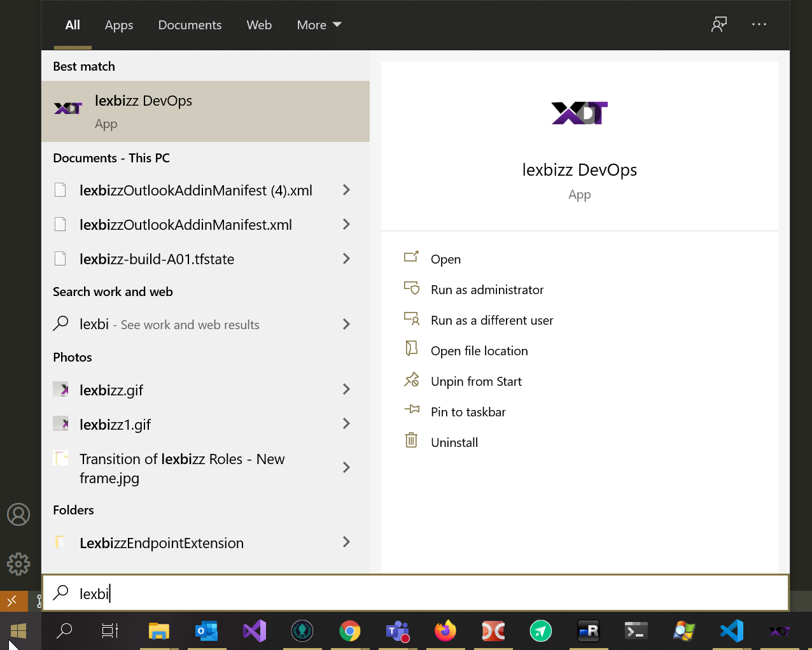This screenshot has width=812, height=650.
Task: Expand lexbizz-build-A01.tfstate details arrow
Action: tap(346, 258)
